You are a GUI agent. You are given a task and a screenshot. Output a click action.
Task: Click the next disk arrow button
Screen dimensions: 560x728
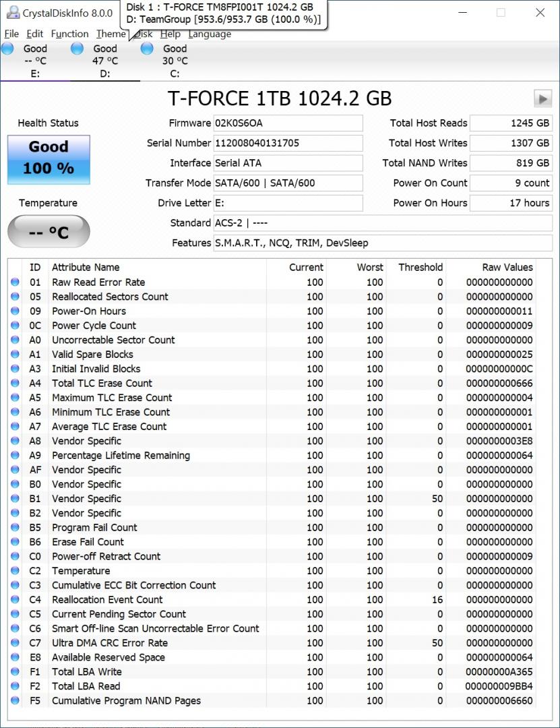pos(543,98)
